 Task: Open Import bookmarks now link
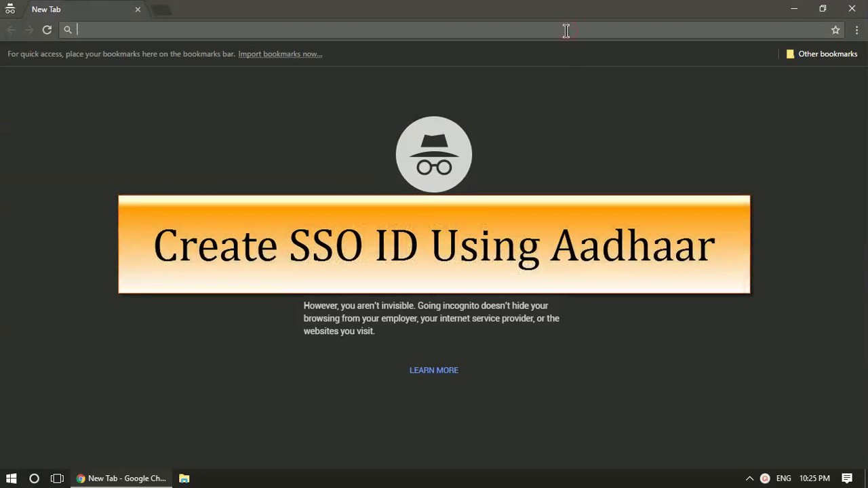pyautogui.click(x=280, y=54)
